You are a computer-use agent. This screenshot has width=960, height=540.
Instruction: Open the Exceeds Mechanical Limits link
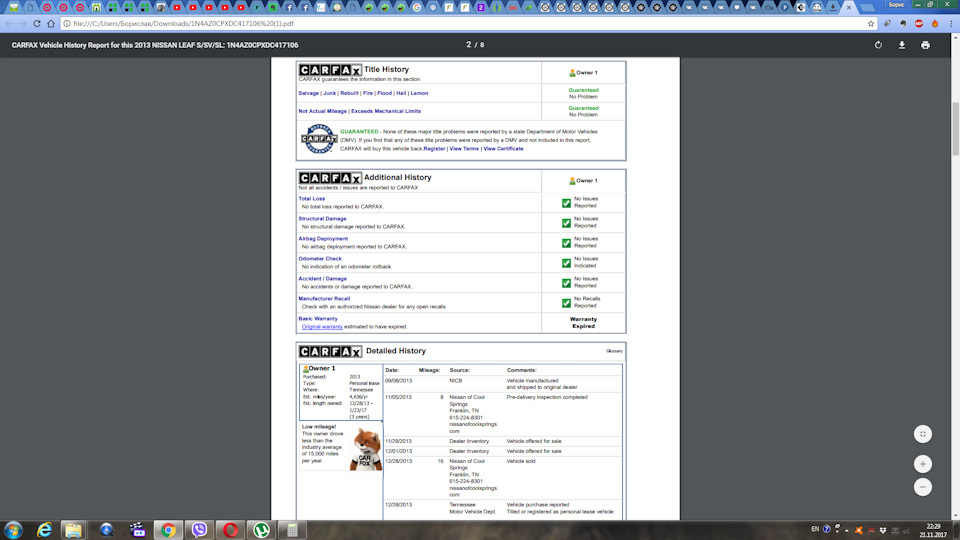pos(386,111)
